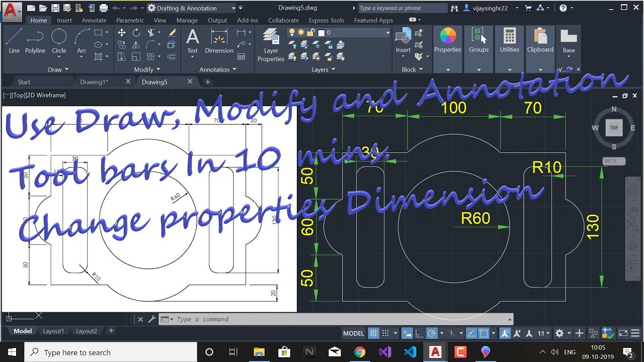Click the Hatch tool icon
644x362 pixels.
tap(98, 57)
